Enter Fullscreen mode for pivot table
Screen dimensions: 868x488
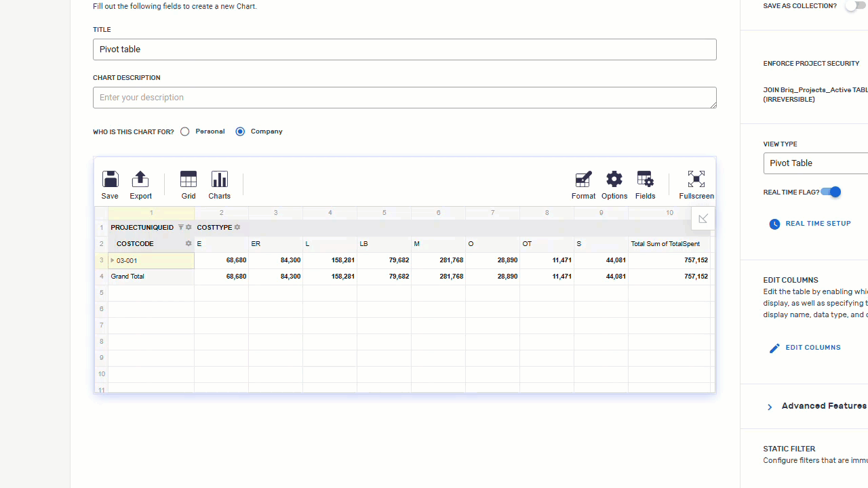696,185
